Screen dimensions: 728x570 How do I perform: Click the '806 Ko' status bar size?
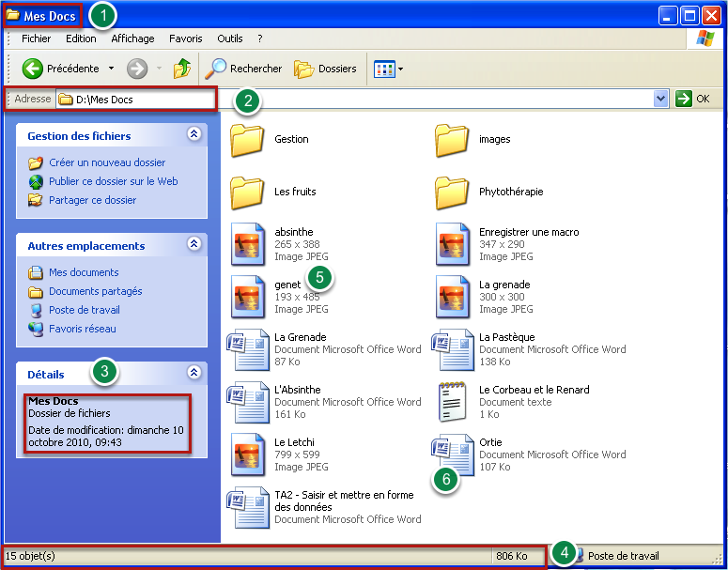point(512,556)
